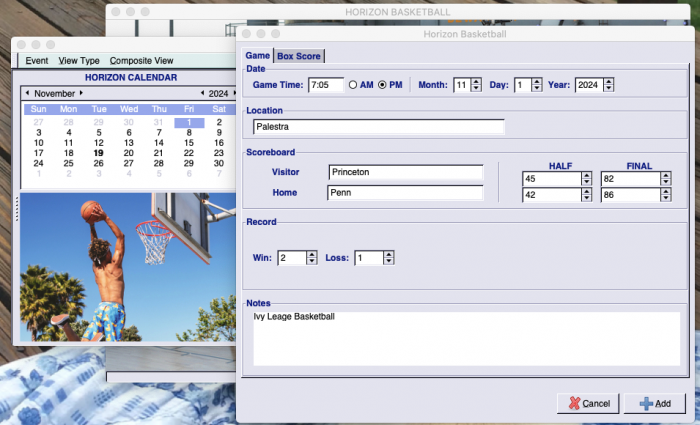
Task: Go to previous month in calendar
Action: pos(27,93)
